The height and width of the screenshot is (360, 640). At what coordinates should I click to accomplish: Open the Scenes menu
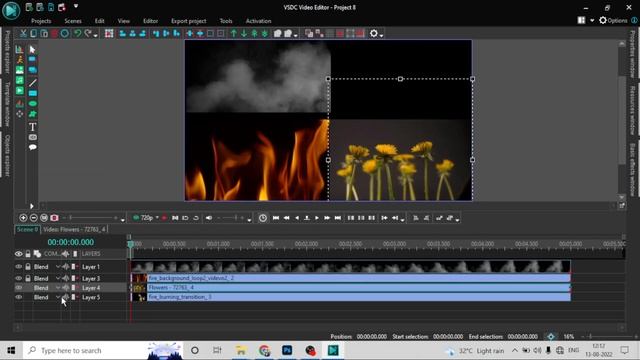(73, 21)
